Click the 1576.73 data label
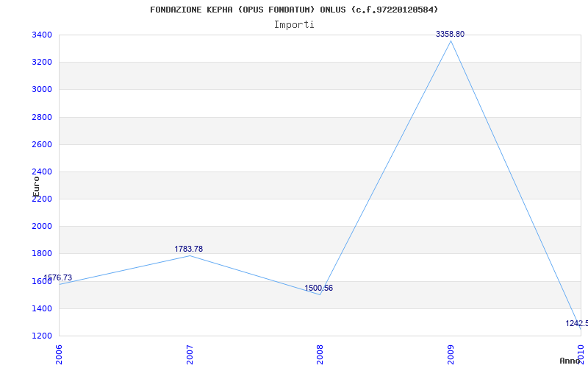Screen dimensions: 588x368 58,278
